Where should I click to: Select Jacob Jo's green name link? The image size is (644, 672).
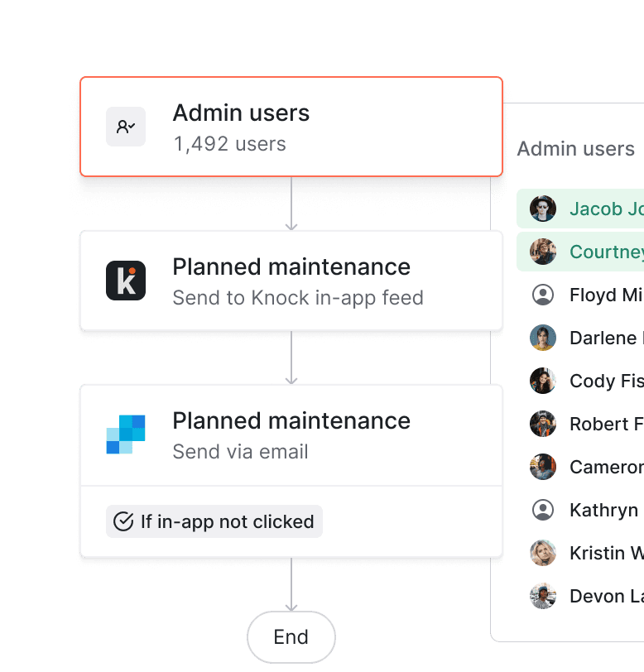click(607, 209)
